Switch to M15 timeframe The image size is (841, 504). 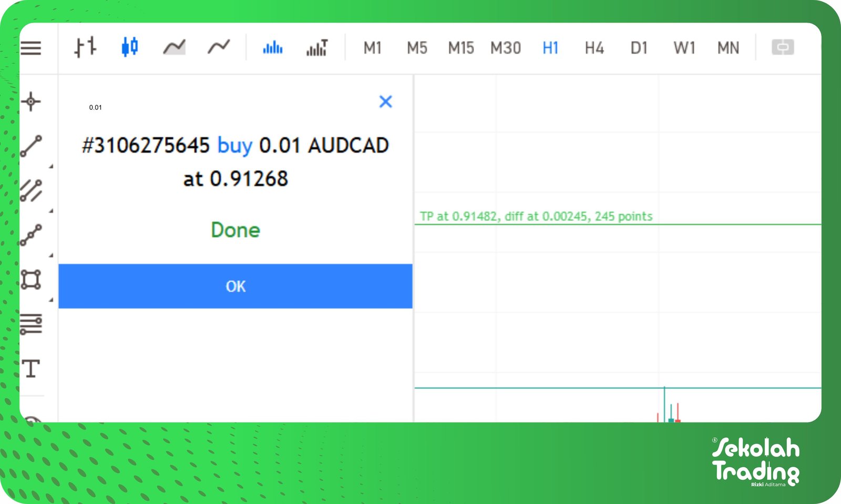tap(461, 48)
